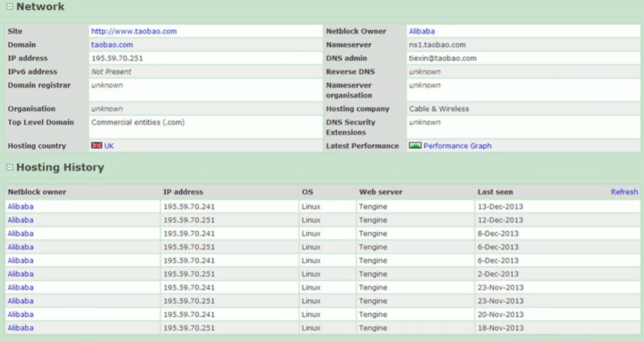Image resolution: width=644 pixels, height=342 pixels.
Task: Open the http://www.taobao.com site link
Action: [134, 31]
